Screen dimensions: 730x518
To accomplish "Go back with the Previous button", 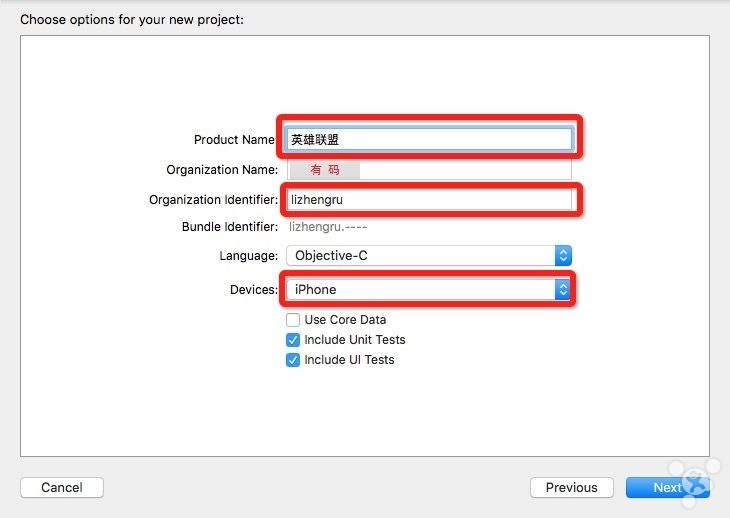I will point(571,488).
